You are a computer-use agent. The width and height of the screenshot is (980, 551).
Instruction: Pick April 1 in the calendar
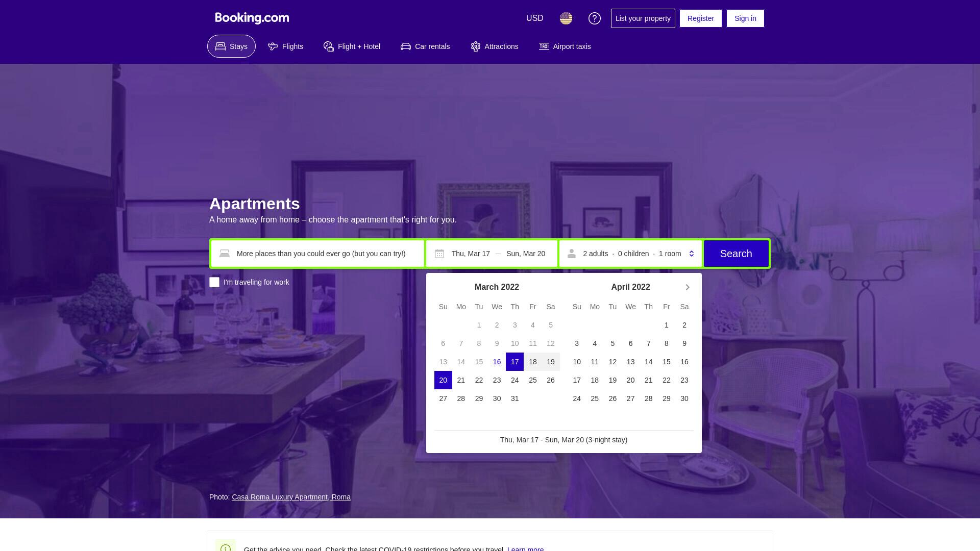(x=666, y=325)
